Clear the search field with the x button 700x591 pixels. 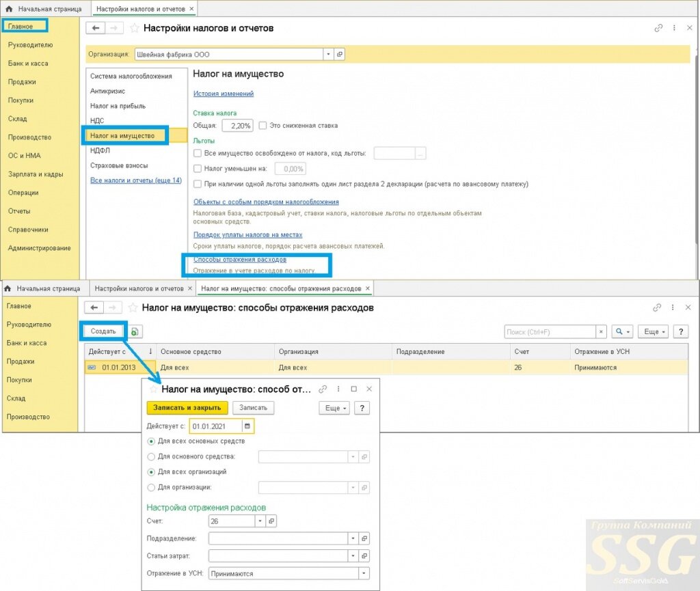pyautogui.click(x=601, y=332)
